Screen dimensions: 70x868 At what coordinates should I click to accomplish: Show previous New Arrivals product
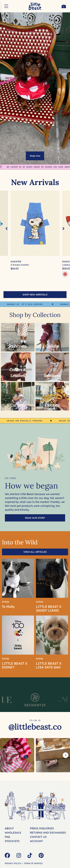(x=6, y=228)
